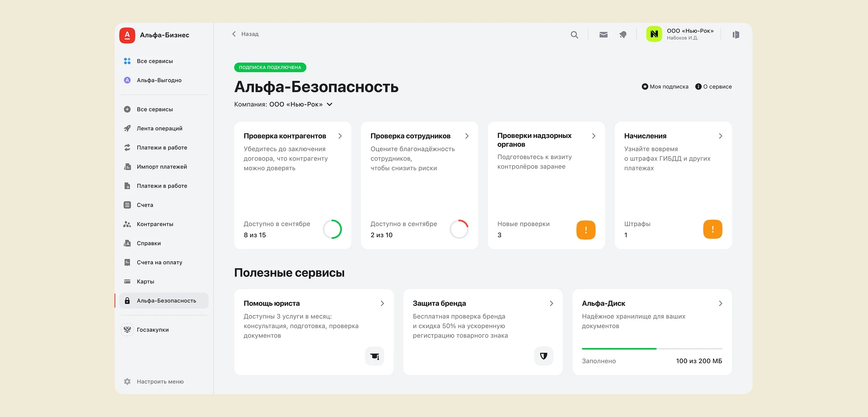Open the search magnifier icon
Image resolution: width=868 pixels, height=417 pixels.
point(574,35)
